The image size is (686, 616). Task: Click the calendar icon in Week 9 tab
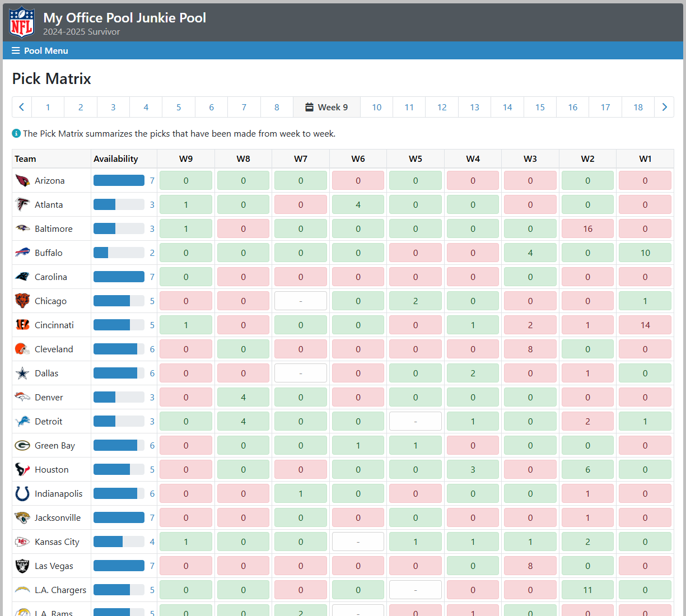click(x=309, y=107)
